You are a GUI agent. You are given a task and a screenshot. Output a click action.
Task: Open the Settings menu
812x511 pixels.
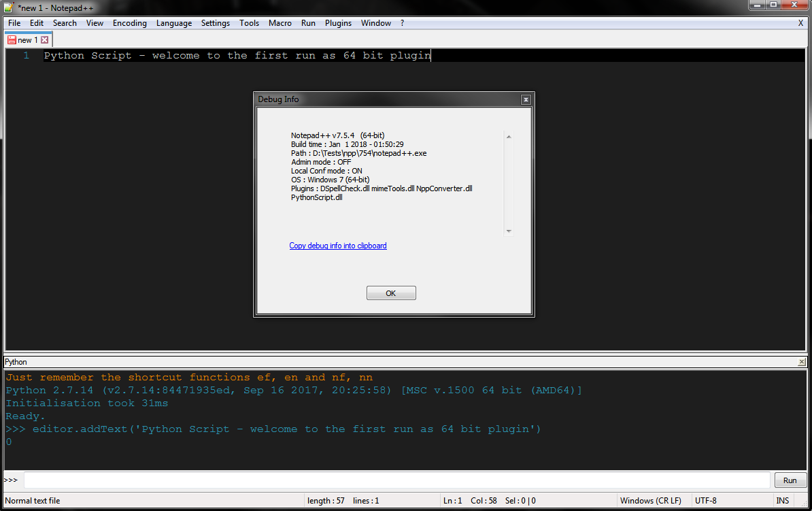(216, 23)
